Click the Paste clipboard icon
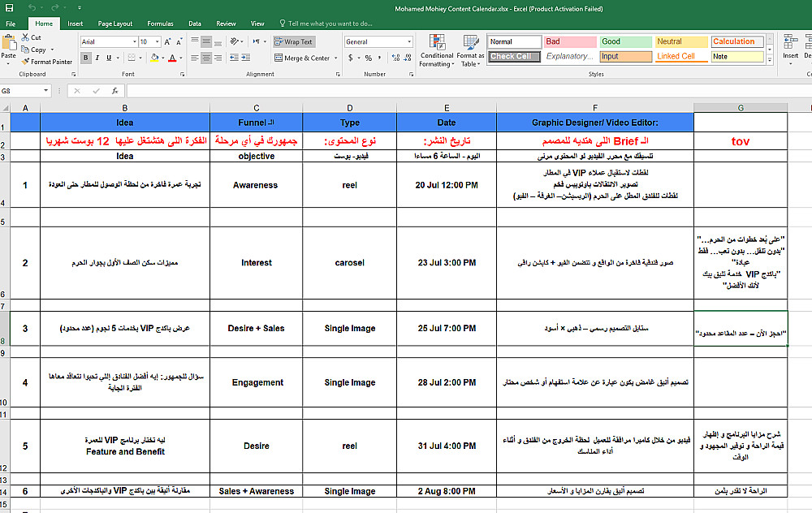Image resolution: width=812 pixels, height=513 pixels. click(x=8, y=42)
